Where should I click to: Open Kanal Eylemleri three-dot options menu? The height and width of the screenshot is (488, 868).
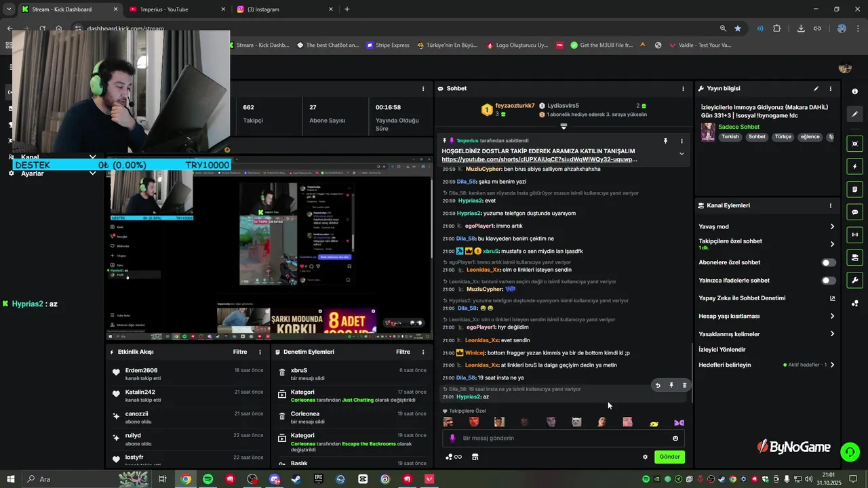[x=830, y=205]
